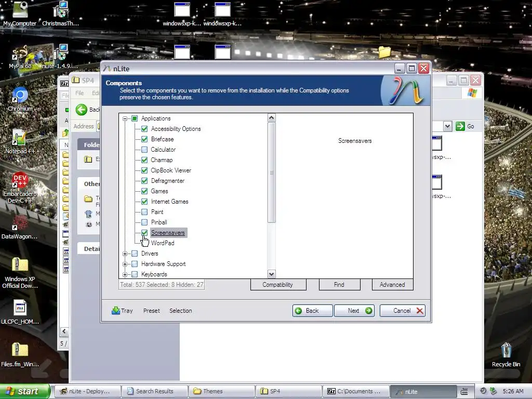
Task: Open ChristmasTh... desktop icon
Action: 60,14
